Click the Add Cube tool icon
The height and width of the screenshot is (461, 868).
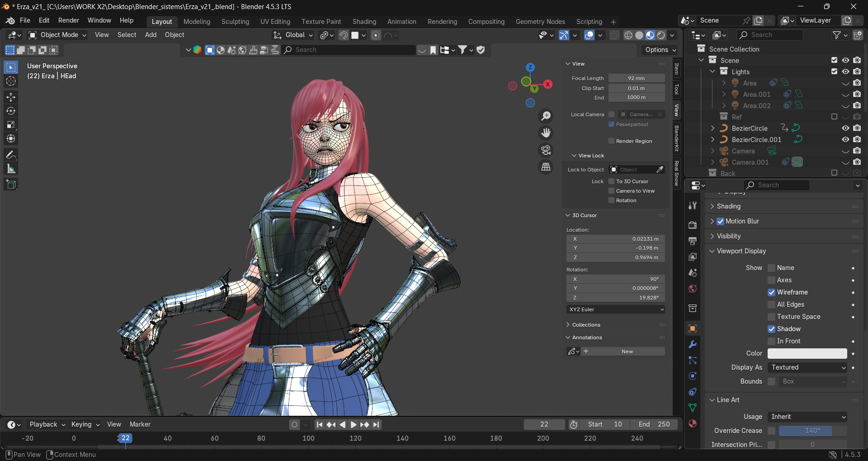coord(11,184)
